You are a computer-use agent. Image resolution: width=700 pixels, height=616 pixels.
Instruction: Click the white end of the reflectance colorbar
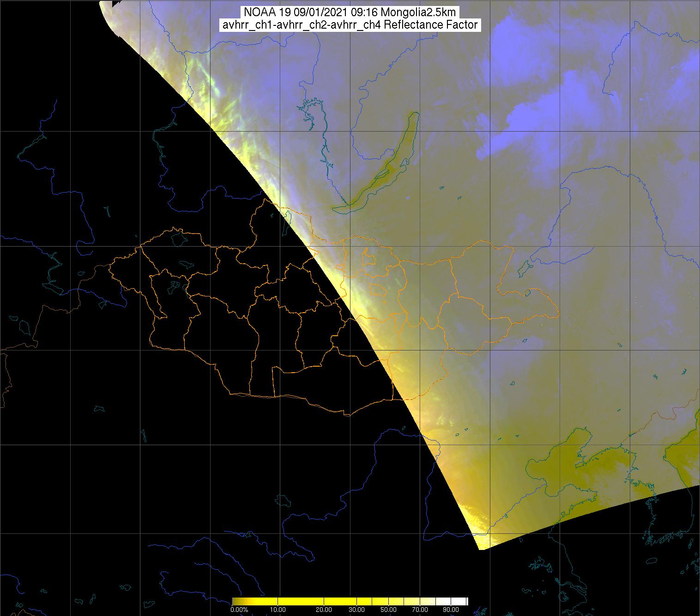(459, 601)
